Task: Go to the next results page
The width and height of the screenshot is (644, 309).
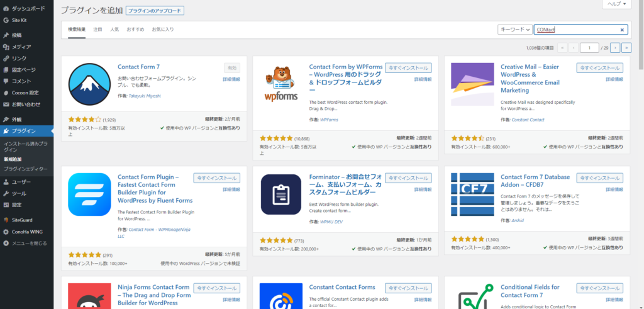Action: 615,48
